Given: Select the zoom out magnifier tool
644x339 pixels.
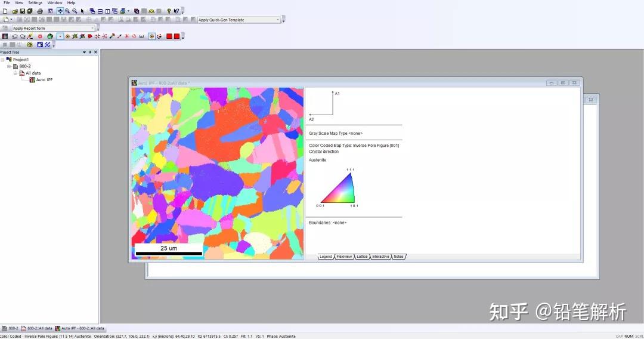Looking at the screenshot, I should tap(75, 11).
